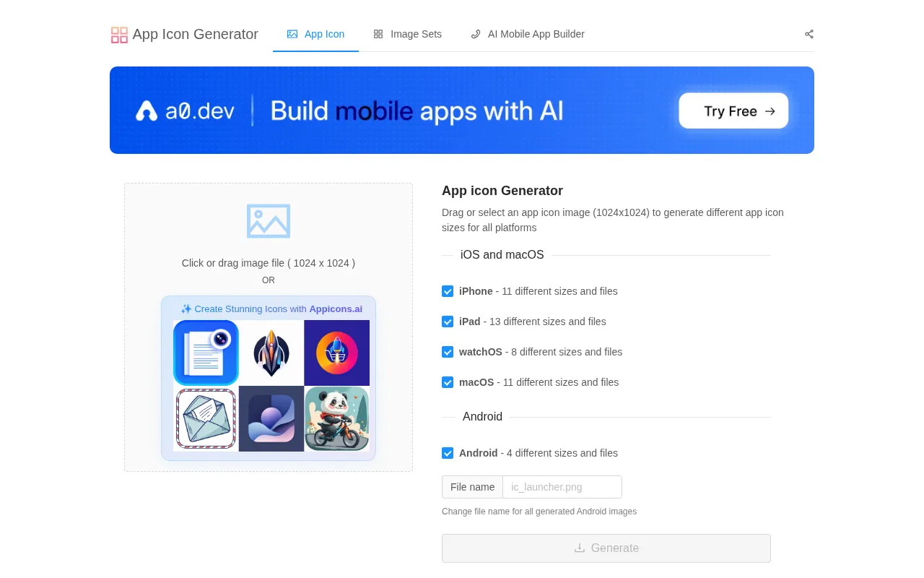
Task: Uncheck the iPad checkbox
Action: [x=448, y=322]
